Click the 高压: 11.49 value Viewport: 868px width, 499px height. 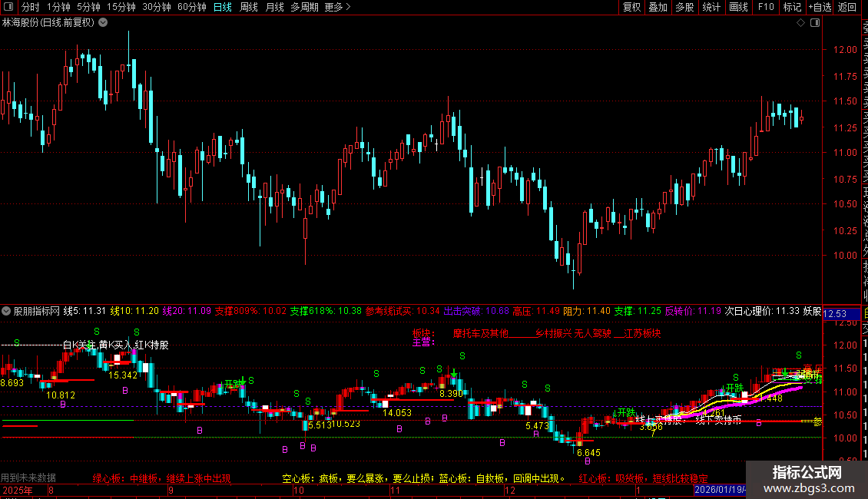pos(536,311)
